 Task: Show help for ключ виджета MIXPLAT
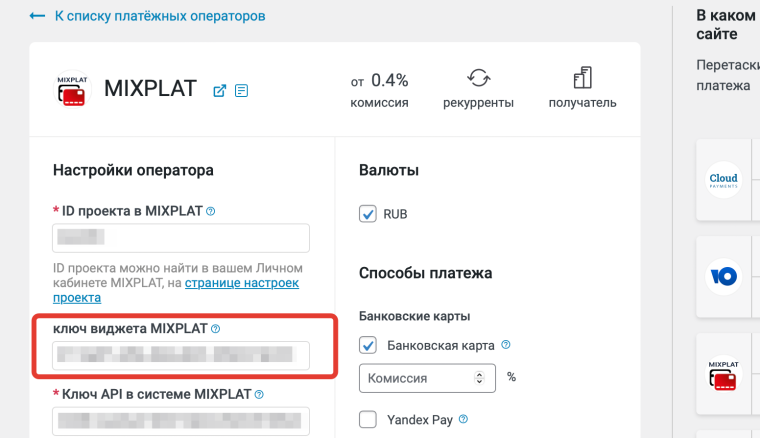[216, 328]
